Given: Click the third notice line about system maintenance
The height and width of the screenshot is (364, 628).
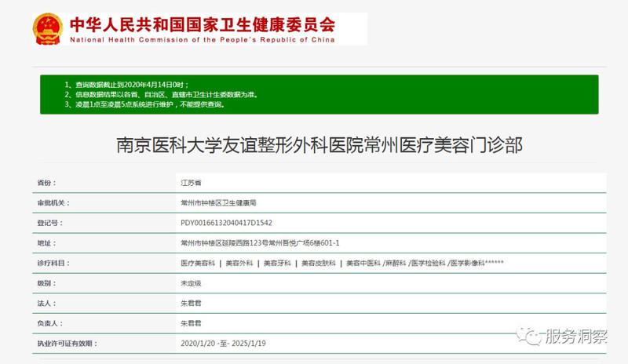Looking at the screenshot, I should pyautogui.click(x=149, y=104).
